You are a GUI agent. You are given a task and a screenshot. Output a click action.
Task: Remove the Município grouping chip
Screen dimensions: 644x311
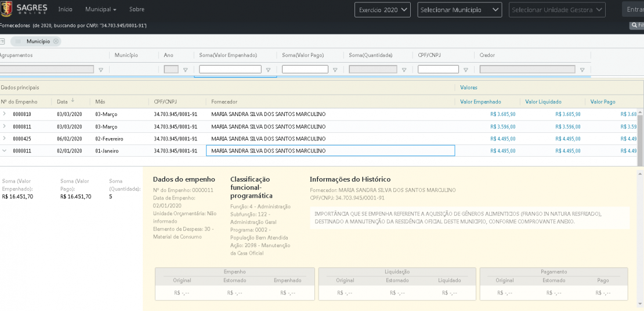[56, 41]
